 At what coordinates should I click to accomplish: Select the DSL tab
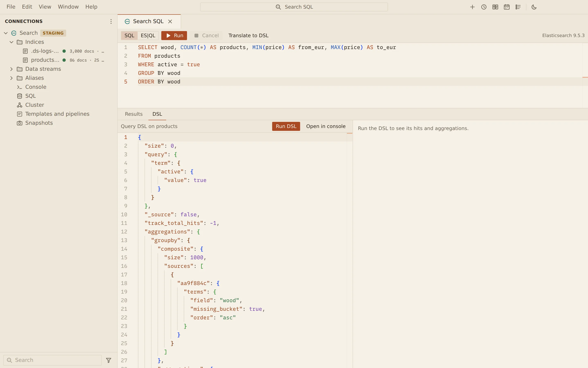coord(157,114)
